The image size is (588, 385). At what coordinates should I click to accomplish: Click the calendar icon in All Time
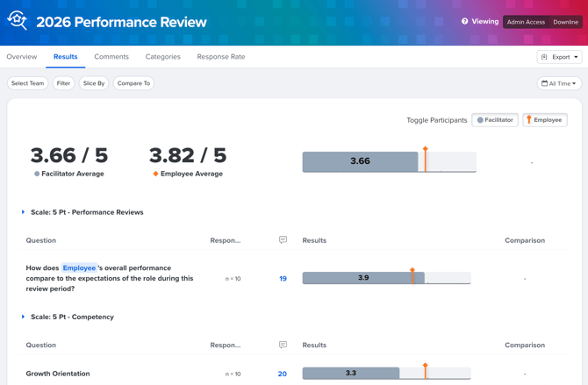click(x=544, y=83)
